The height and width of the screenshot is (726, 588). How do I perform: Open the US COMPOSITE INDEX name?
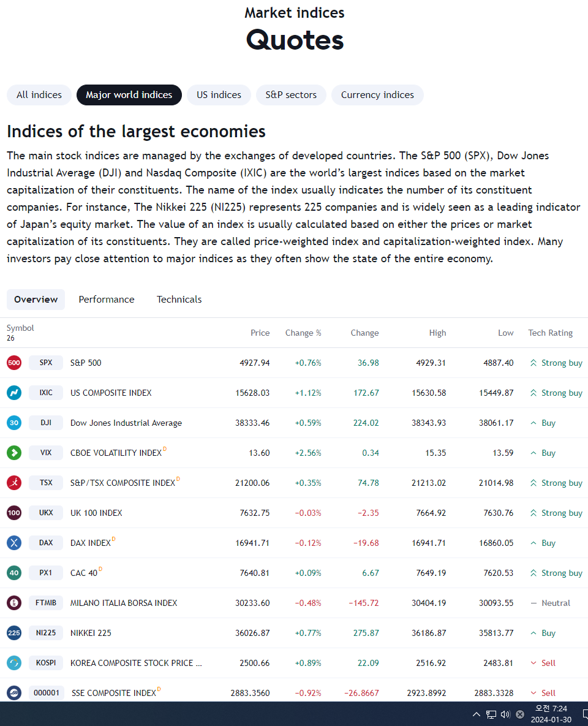[111, 393]
